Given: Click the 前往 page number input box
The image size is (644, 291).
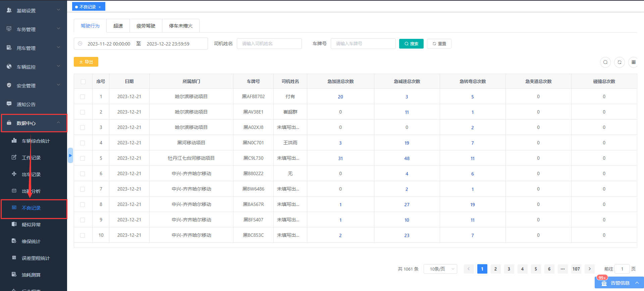Looking at the screenshot, I should click(622, 269).
